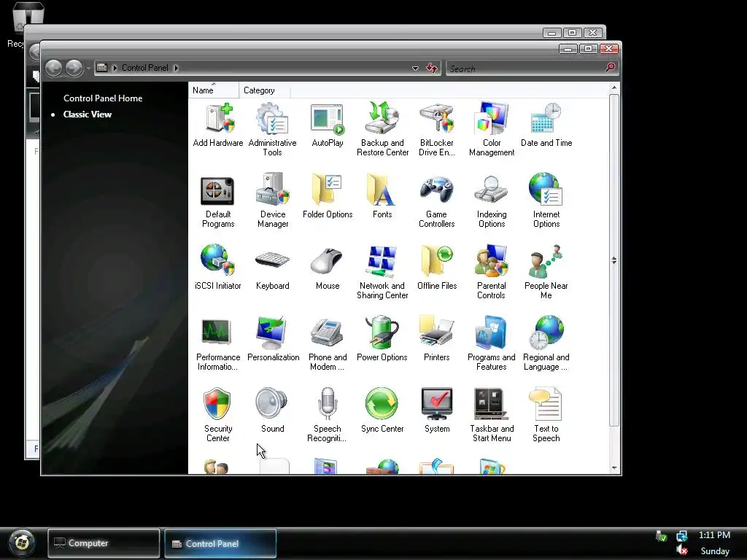747x560 pixels.
Task: Open Internet Options
Action: tap(546, 201)
